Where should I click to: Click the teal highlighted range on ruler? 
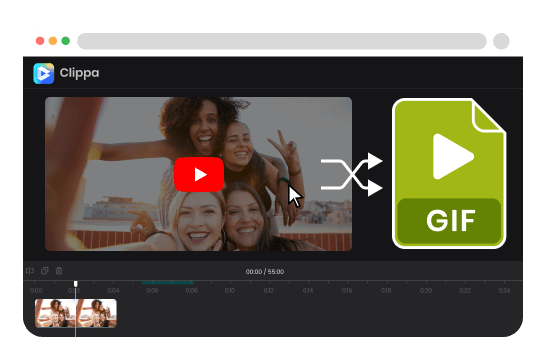(167, 282)
